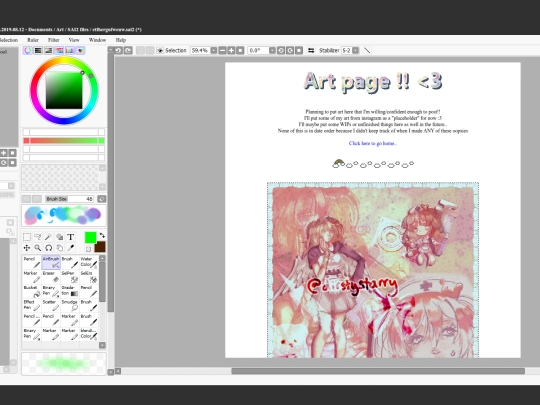Rotate the view clockwise
540x405 pixels.
[290, 50]
